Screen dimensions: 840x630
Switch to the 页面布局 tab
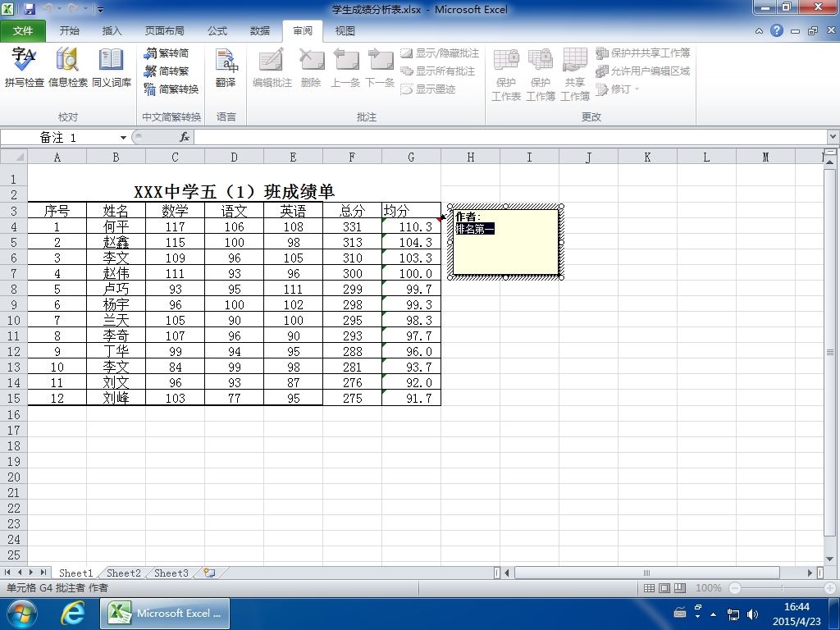click(164, 31)
